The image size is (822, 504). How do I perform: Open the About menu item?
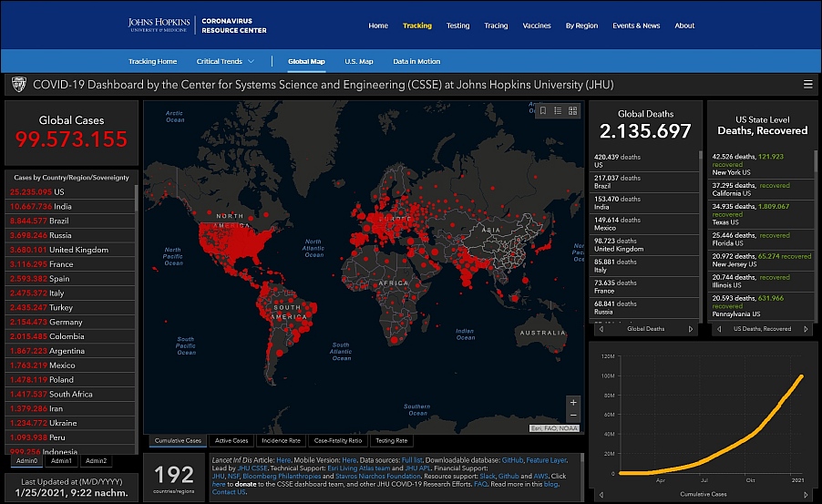pyautogui.click(x=684, y=26)
